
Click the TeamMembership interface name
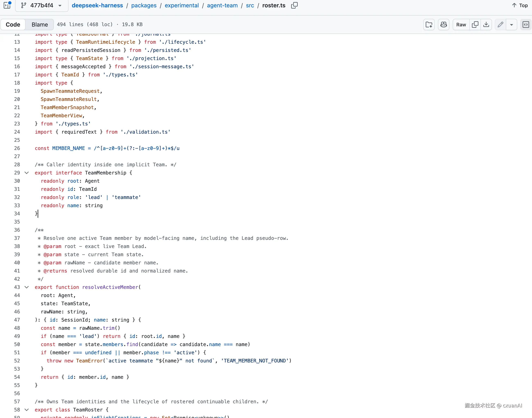click(106, 173)
